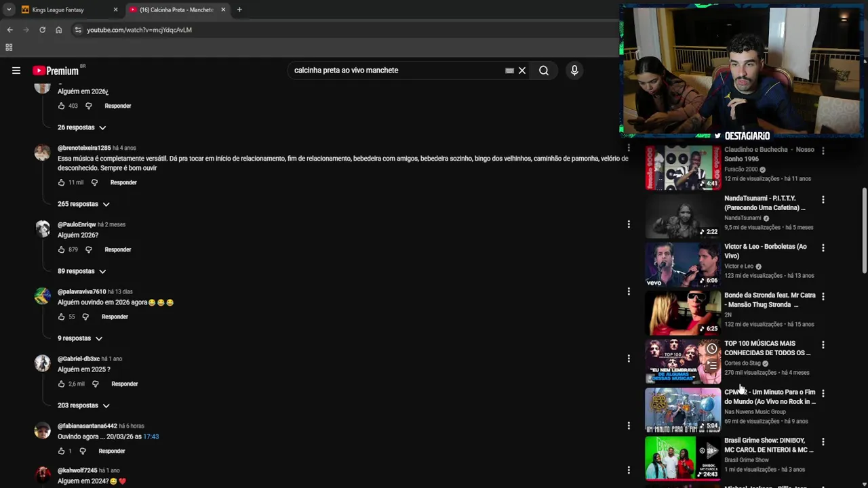Dislike @PauloEnriqw's comment
Viewport: 868px width, 488px height.
(x=88, y=249)
